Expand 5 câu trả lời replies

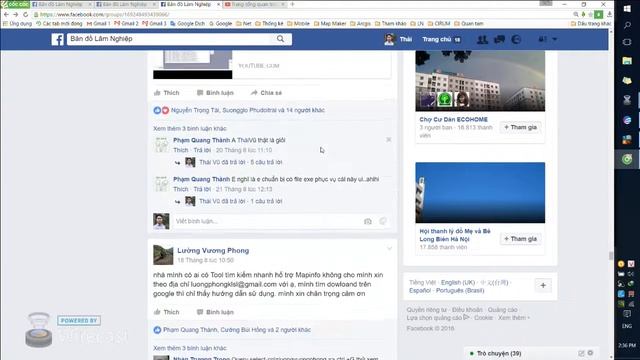pos(266,162)
